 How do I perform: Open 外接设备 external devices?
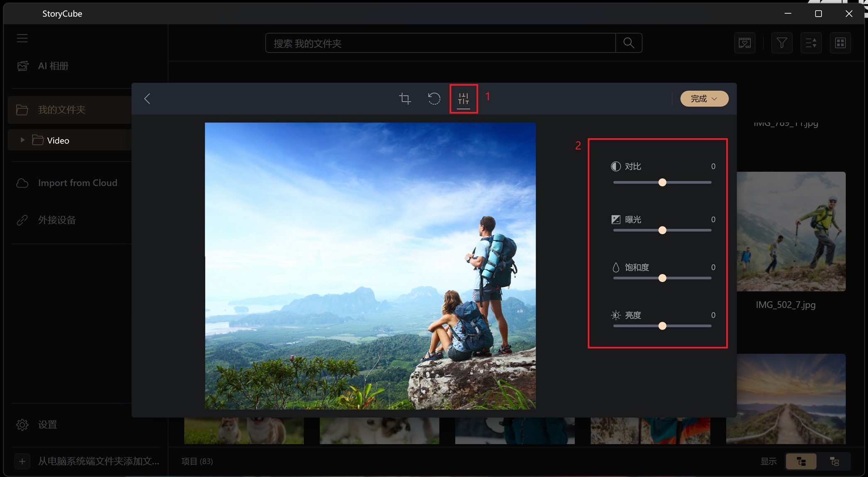pyautogui.click(x=57, y=220)
